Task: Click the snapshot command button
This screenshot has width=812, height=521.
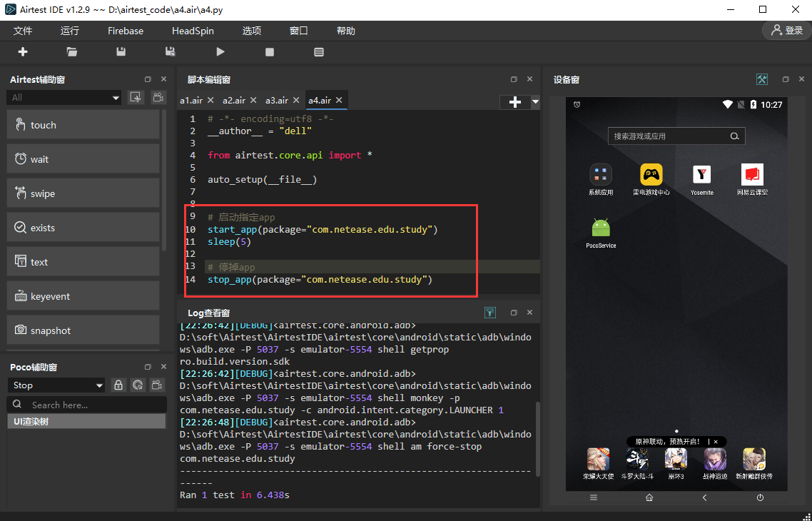Action: click(x=83, y=330)
